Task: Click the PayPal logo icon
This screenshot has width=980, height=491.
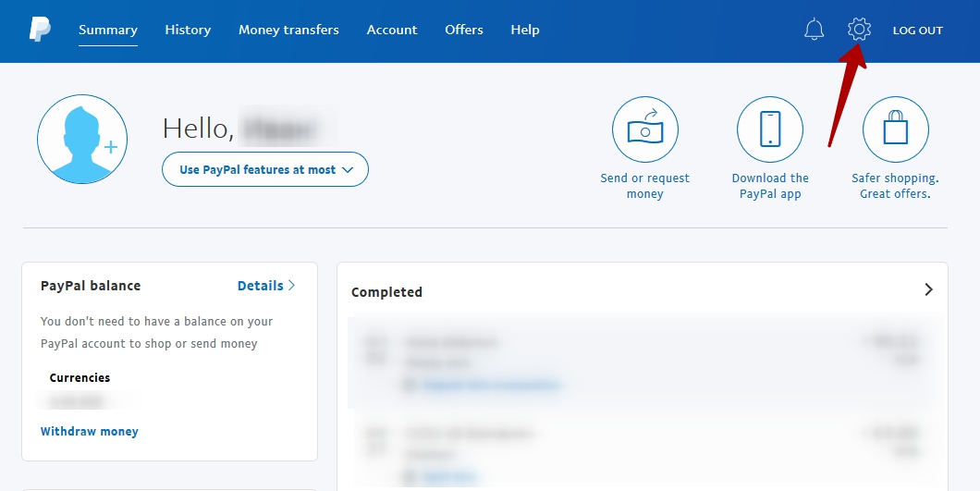Action: click(x=40, y=30)
